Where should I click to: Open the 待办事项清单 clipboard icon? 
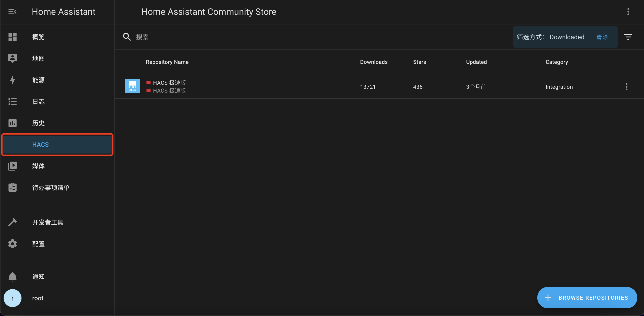(x=12, y=187)
